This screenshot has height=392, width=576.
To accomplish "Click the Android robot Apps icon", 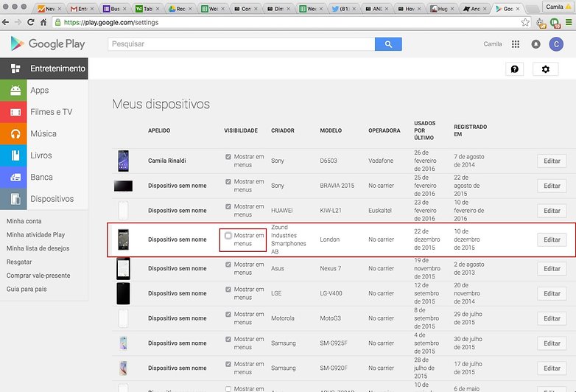I will [15, 90].
